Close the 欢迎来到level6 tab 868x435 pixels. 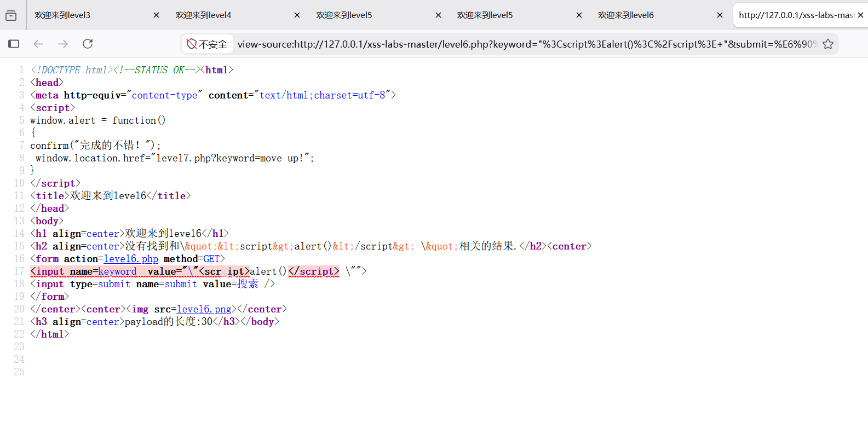[720, 15]
